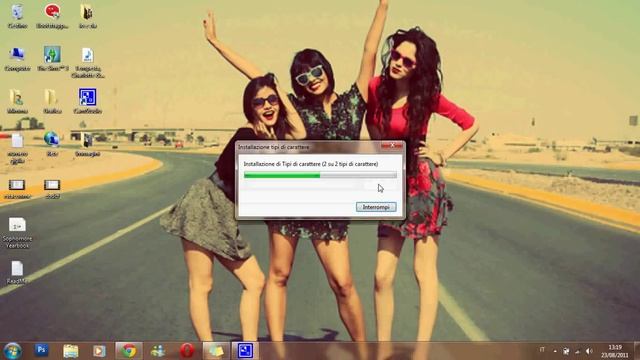Open the user folder with person icon
Image resolution: width=640 pixels, height=360 pixels.
tap(17, 101)
